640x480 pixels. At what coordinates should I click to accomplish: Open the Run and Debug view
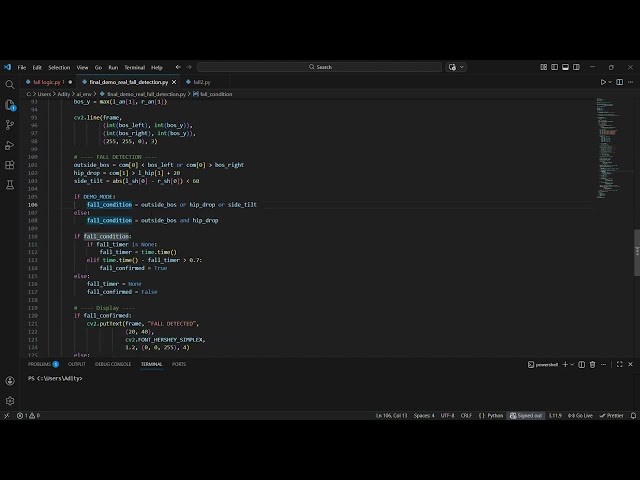(10, 145)
